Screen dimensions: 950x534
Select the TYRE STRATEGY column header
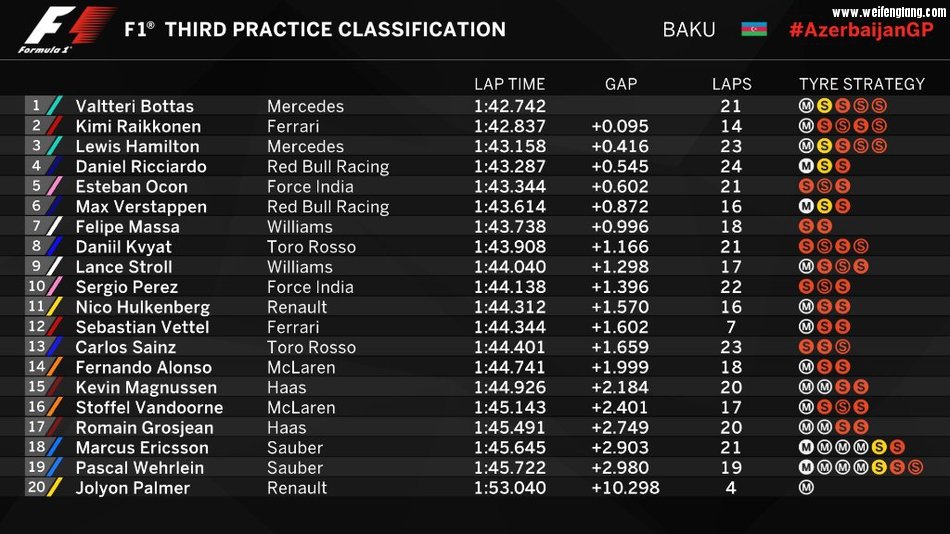[861, 84]
